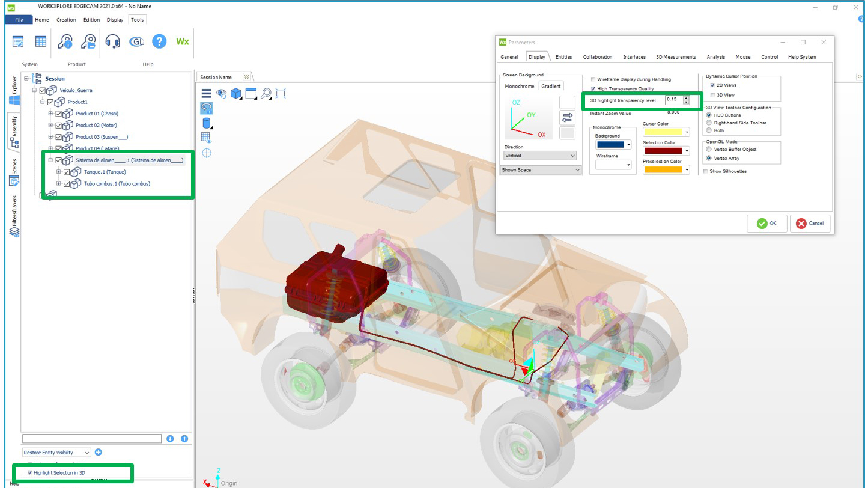Expand the Product 02 (Motor) tree node
The image size is (868, 488).
pos(50,126)
